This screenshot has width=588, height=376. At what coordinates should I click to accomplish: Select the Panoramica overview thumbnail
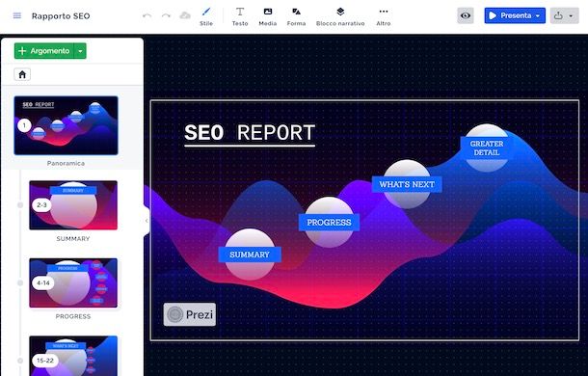click(x=66, y=125)
